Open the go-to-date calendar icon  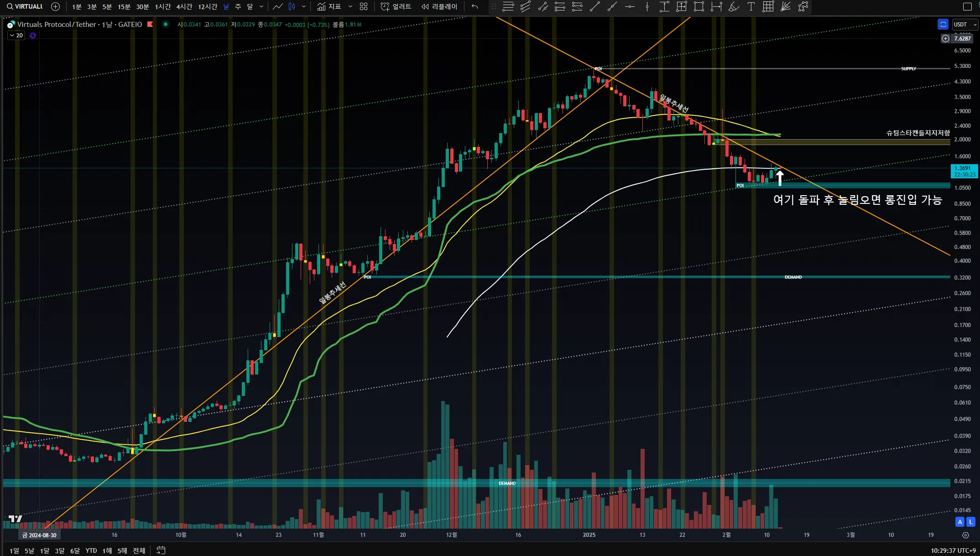point(161,551)
